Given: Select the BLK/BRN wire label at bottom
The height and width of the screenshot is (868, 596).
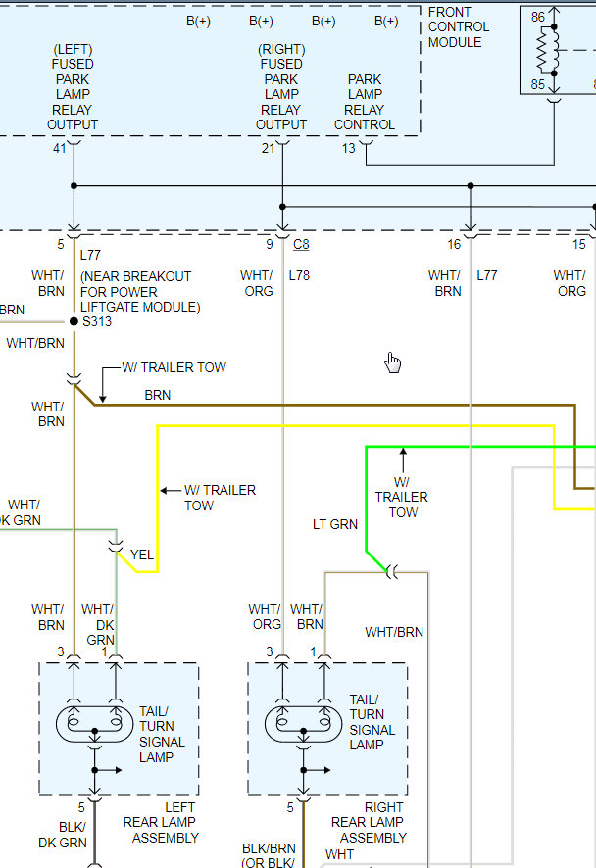Looking at the screenshot, I should [x=269, y=848].
